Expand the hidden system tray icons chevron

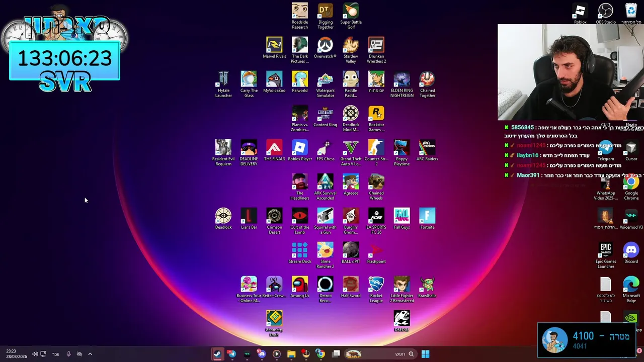(90, 354)
